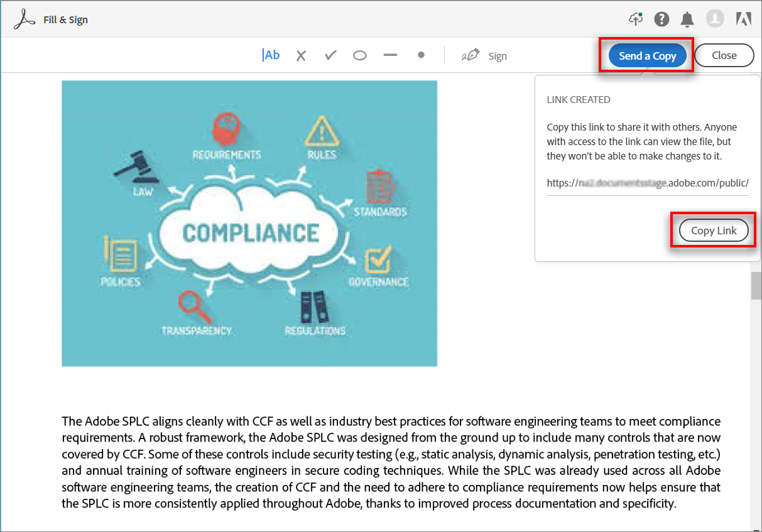762x532 pixels.
Task: Click the Copy Link button
Action: 714,231
